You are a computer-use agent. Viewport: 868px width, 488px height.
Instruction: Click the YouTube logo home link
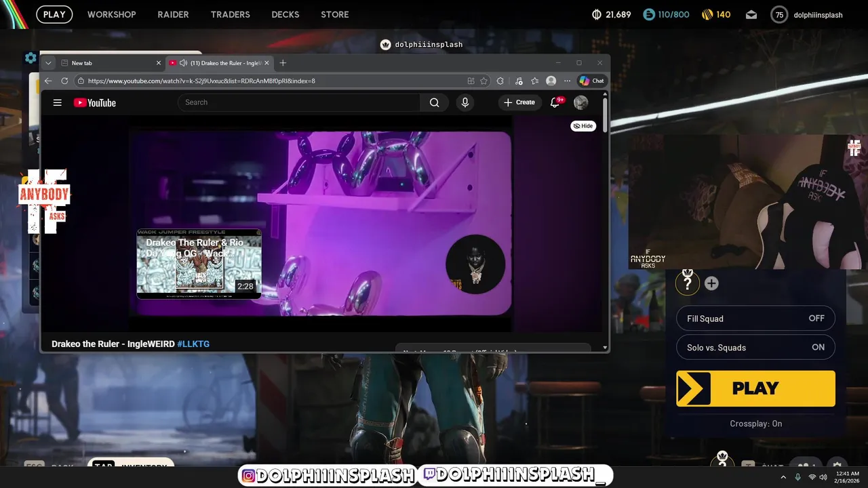point(95,102)
